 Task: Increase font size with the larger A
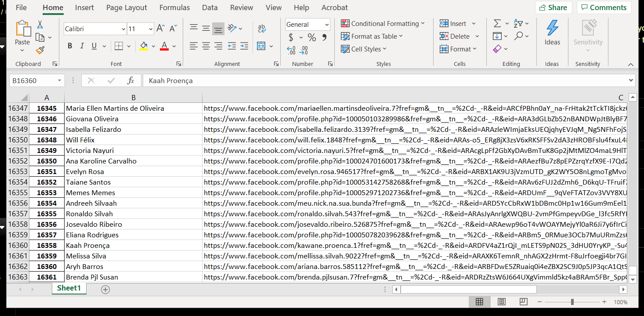pyautogui.click(x=161, y=29)
